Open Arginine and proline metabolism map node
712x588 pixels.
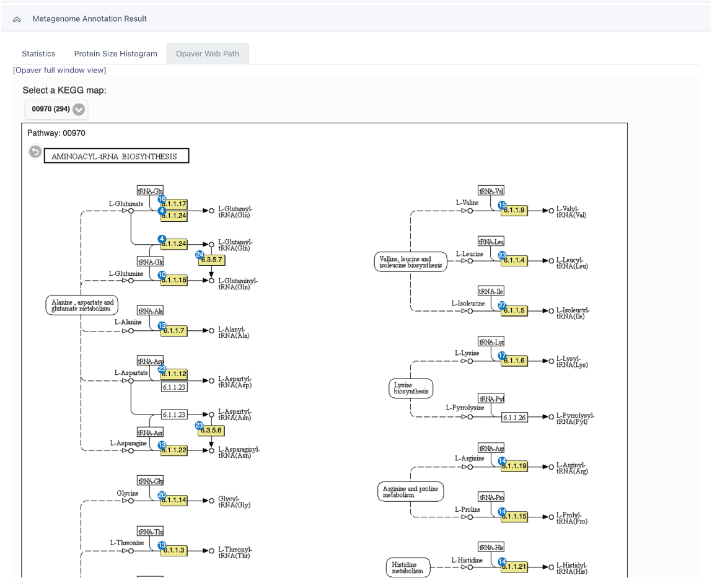pos(410,492)
